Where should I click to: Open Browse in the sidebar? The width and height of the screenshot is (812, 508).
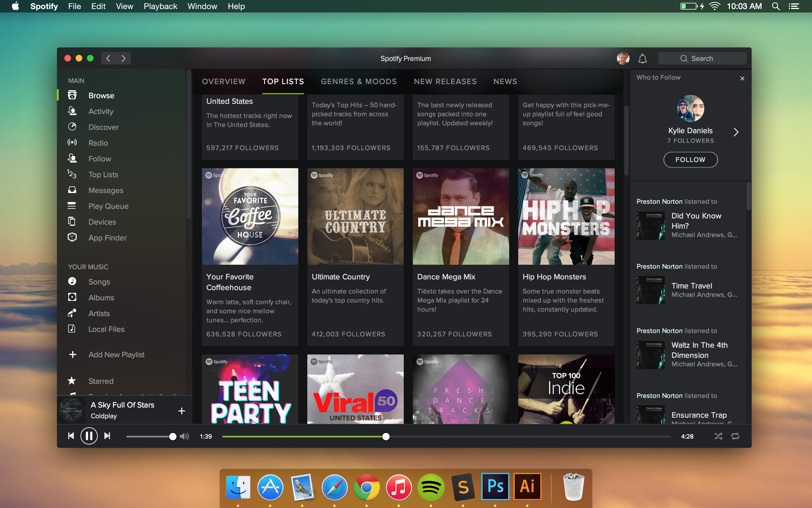101,95
